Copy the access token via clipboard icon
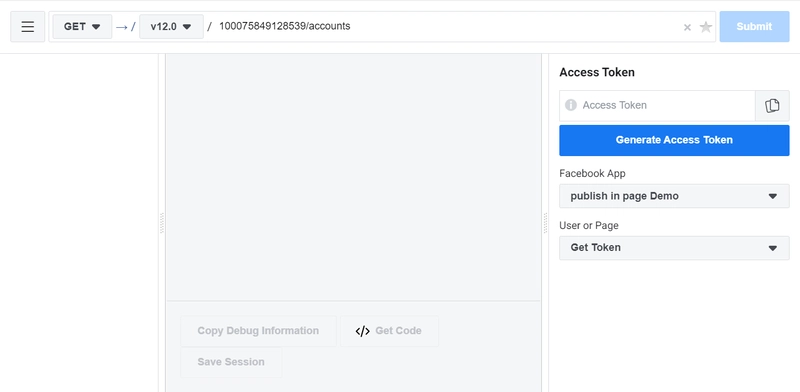The height and width of the screenshot is (392, 800). coord(772,106)
